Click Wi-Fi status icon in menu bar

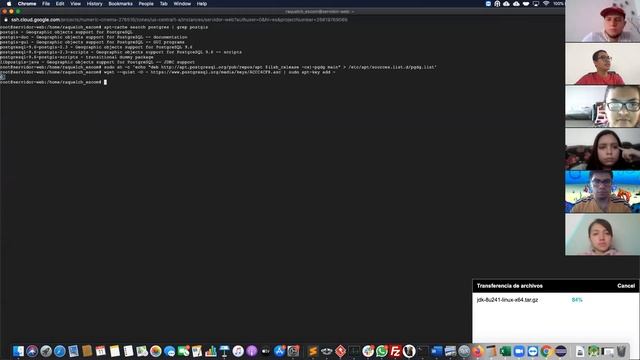click(x=546, y=4)
